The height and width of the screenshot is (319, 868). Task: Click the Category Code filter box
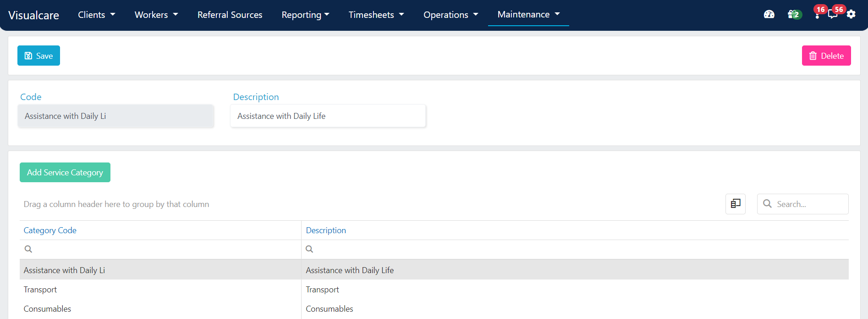160,249
